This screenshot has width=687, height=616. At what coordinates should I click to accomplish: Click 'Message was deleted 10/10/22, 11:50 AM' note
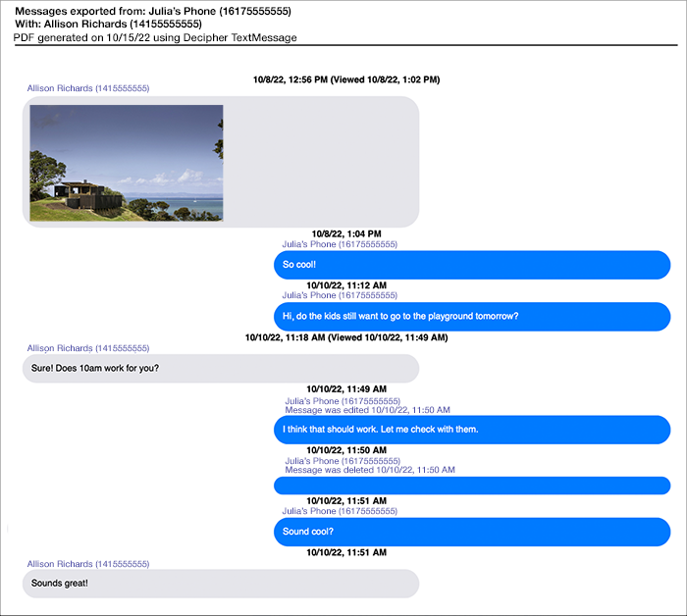pos(370,470)
